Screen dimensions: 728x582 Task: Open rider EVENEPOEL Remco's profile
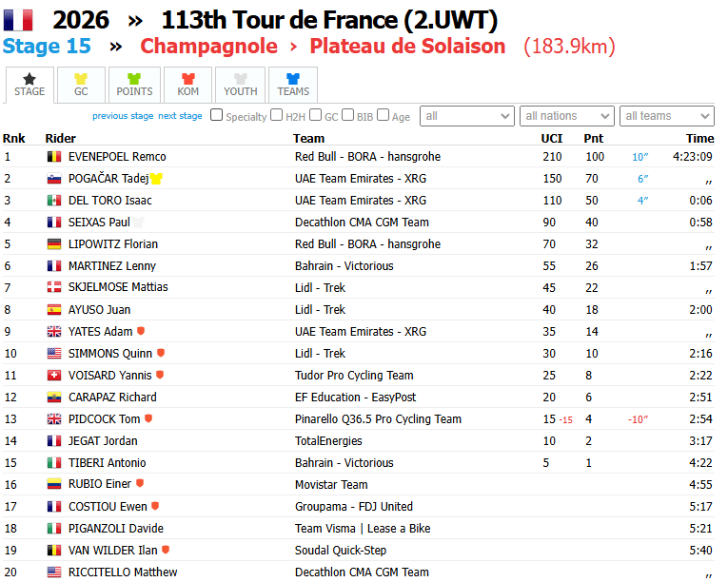click(x=117, y=157)
